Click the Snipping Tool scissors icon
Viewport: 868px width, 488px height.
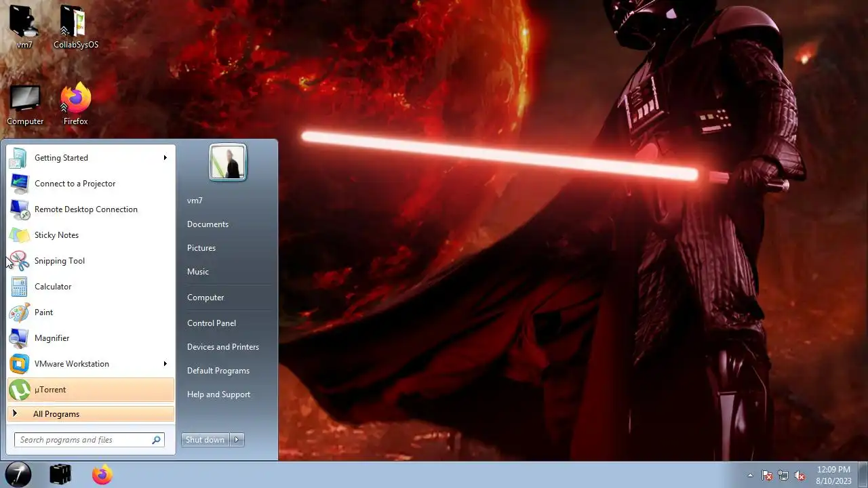click(19, 261)
